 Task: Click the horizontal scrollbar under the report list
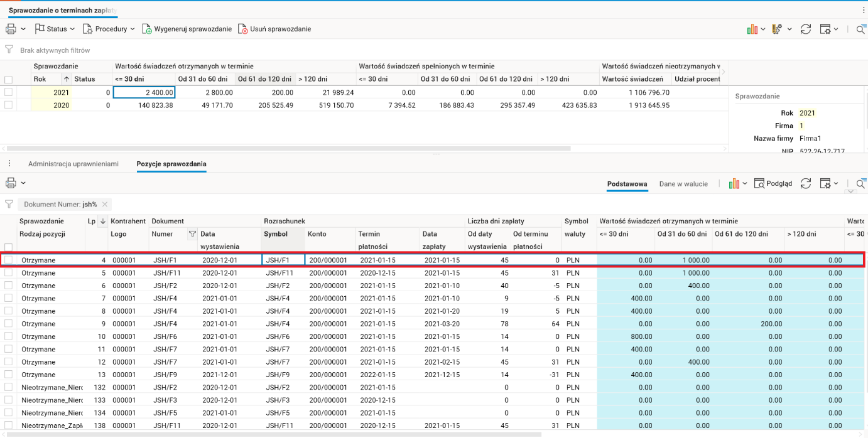(289, 149)
